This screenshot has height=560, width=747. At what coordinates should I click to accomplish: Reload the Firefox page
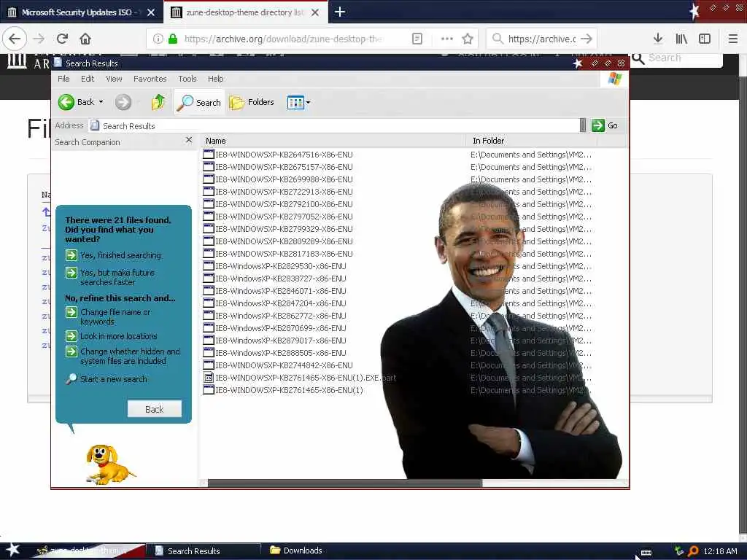tap(62, 39)
